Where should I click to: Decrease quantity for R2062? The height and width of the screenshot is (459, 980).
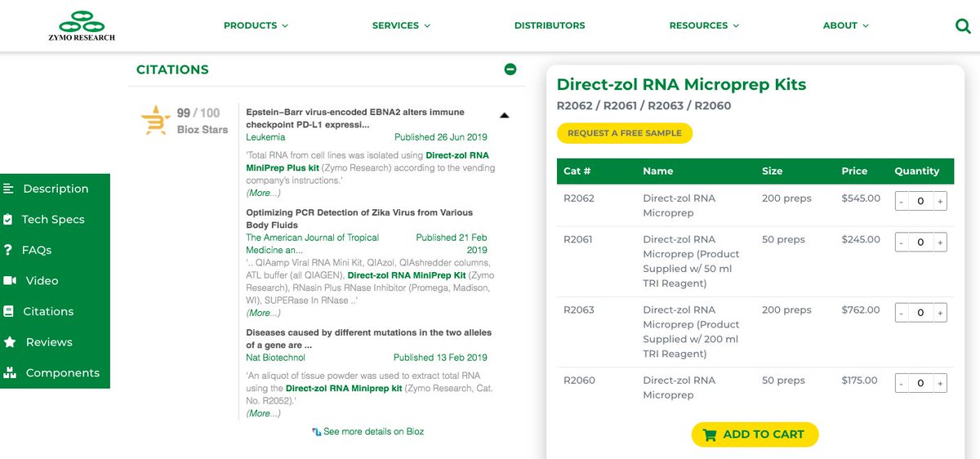click(x=902, y=201)
